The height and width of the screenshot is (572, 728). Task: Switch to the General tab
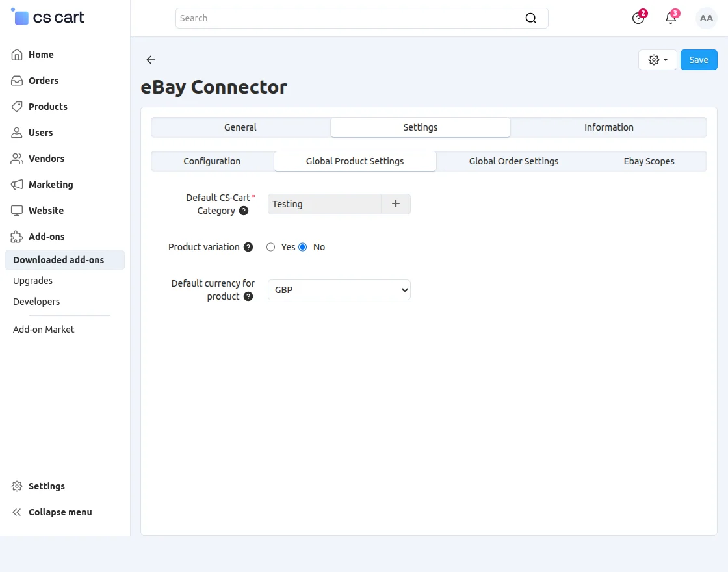pos(240,127)
